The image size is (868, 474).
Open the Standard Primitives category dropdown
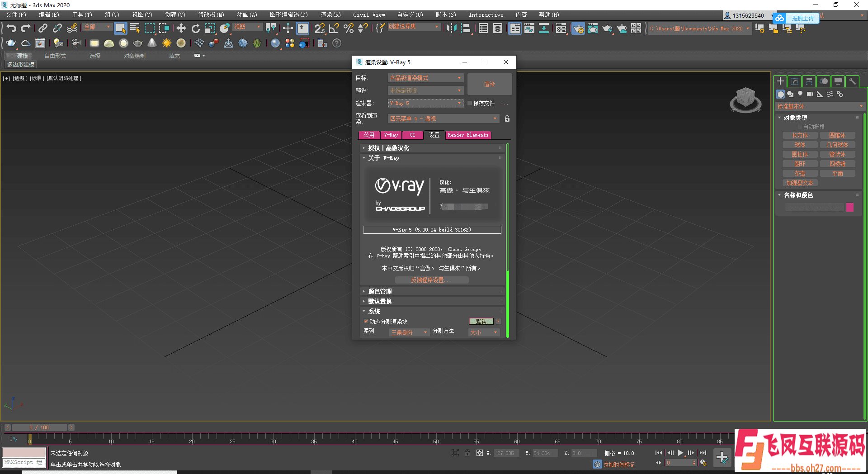pyautogui.click(x=820, y=106)
